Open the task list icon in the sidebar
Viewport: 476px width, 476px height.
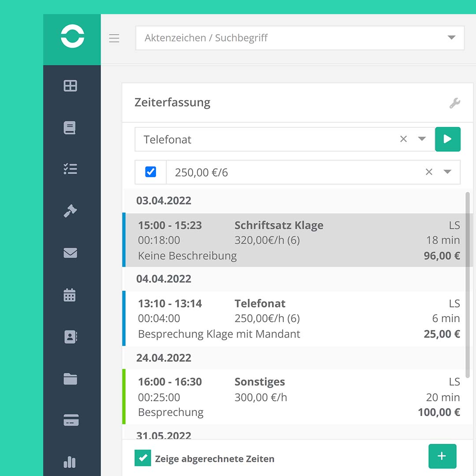[71, 169]
